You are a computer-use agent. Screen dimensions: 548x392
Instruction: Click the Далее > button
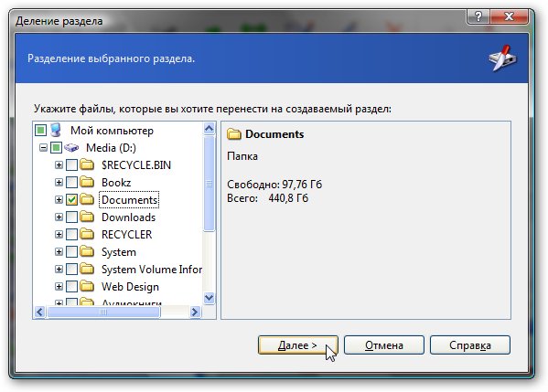297,345
